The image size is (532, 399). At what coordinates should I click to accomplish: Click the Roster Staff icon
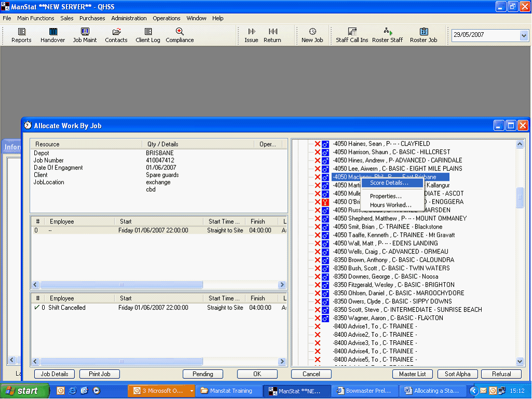(x=388, y=32)
